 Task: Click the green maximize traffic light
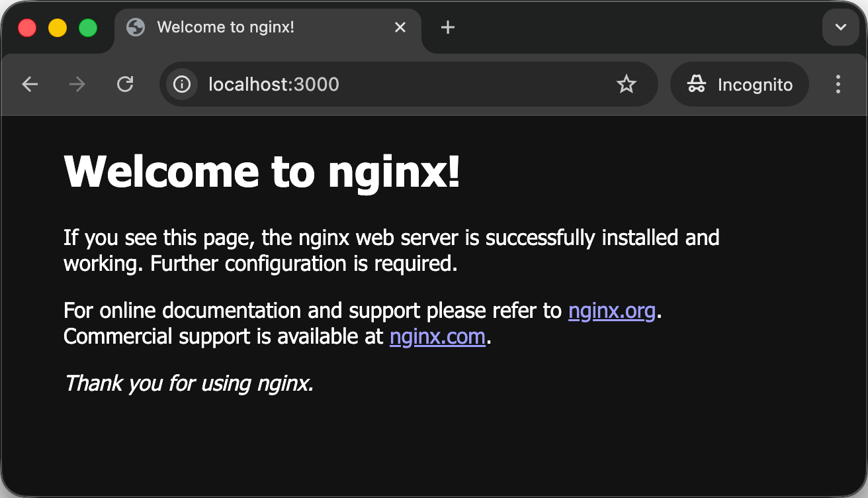pos(87,27)
